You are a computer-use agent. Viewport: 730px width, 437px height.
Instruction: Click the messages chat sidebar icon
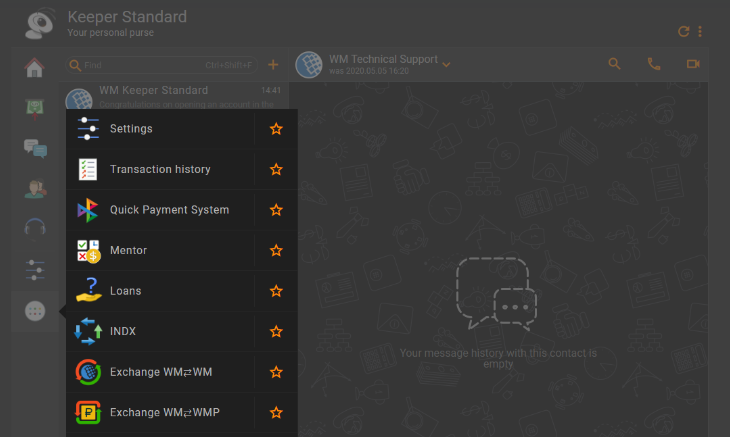click(35, 148)
